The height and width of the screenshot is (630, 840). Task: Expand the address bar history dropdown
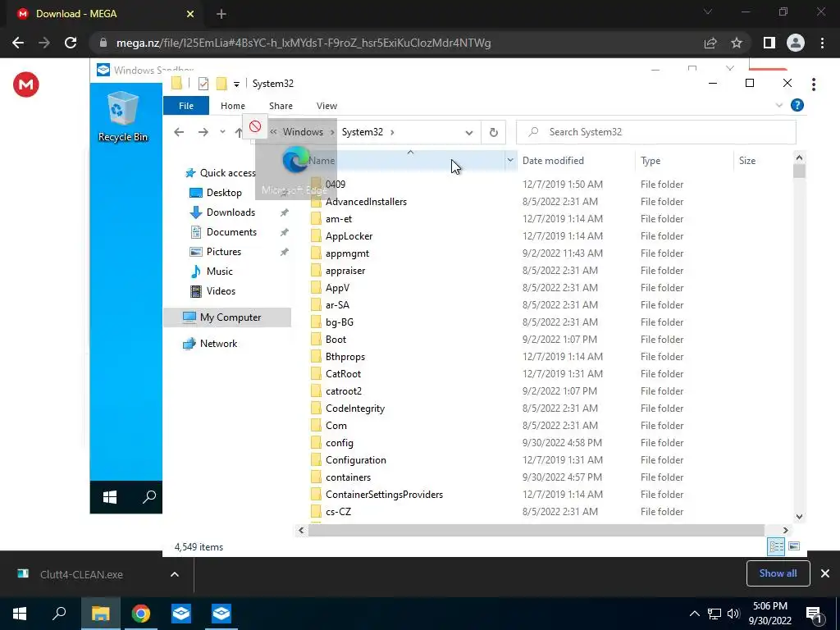click(468, 132)
